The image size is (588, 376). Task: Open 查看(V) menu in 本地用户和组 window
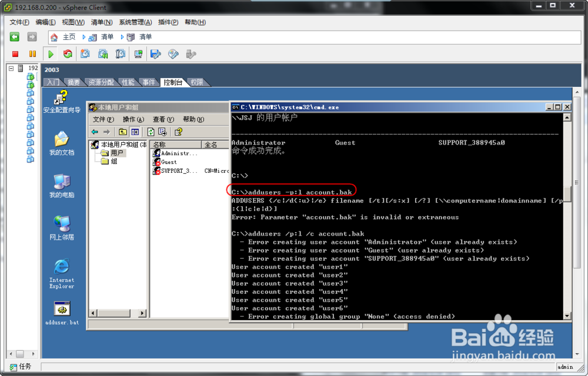(x=163, y=119)
